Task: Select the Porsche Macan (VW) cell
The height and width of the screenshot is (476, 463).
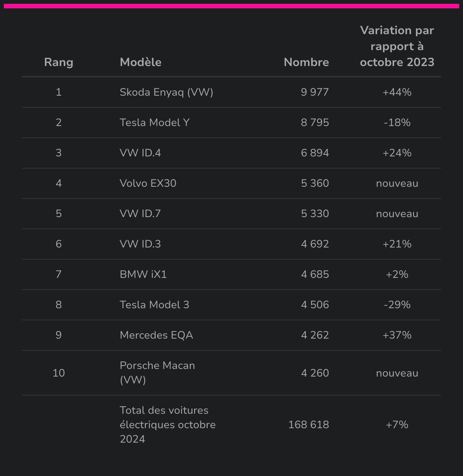Action: point(157,373)
